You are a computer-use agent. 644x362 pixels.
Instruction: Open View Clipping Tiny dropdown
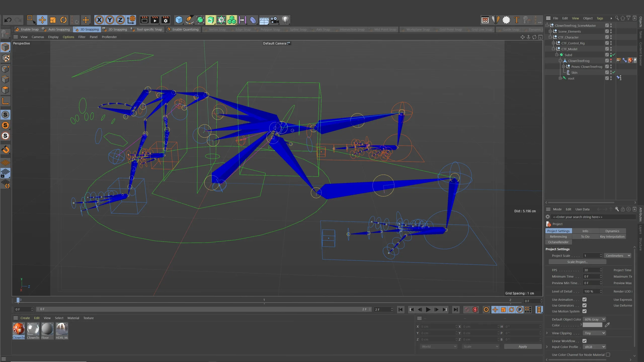[x=594, y=333]
